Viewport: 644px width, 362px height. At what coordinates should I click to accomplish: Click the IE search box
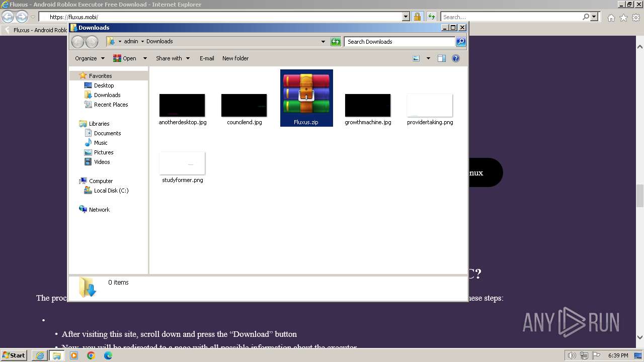pyautogui.click(x=511, y=17)
